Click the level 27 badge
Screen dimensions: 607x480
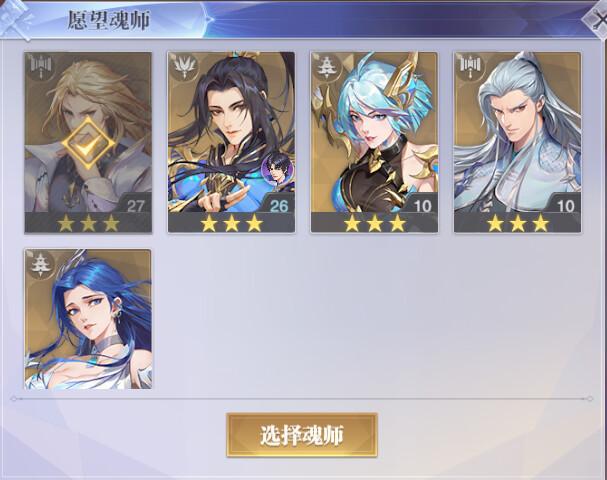click(136, 204)
